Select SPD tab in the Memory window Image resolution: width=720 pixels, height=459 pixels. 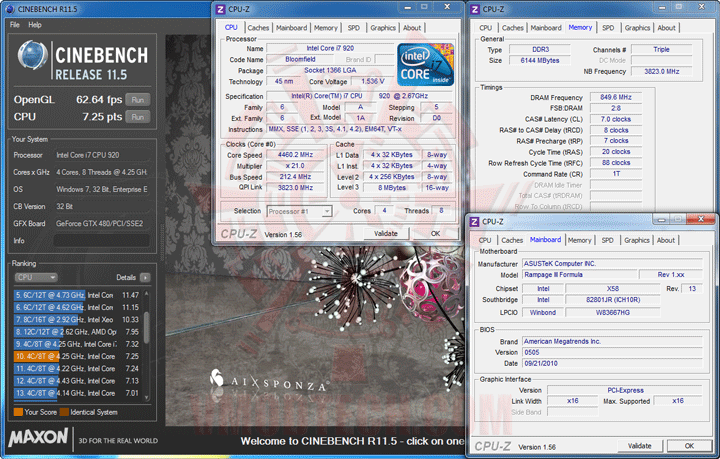(x=608, y=28)
